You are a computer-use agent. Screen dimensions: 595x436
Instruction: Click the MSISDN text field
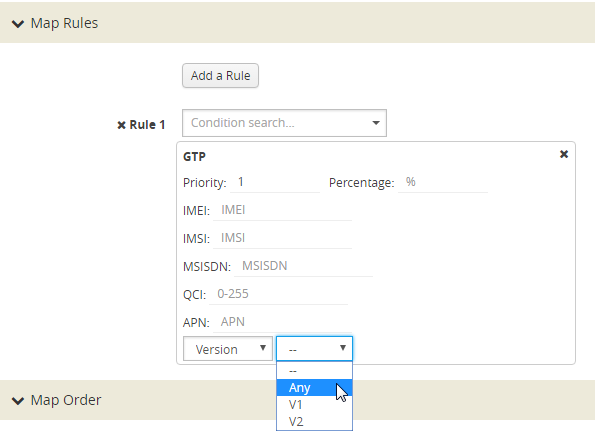coord(303,266)
